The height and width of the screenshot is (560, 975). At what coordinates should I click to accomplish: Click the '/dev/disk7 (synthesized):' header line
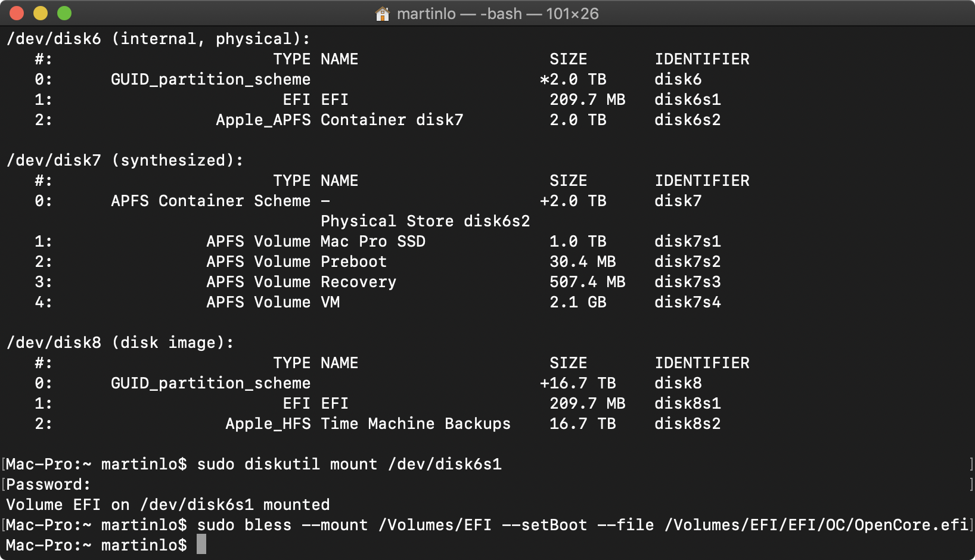coord(125,160)
